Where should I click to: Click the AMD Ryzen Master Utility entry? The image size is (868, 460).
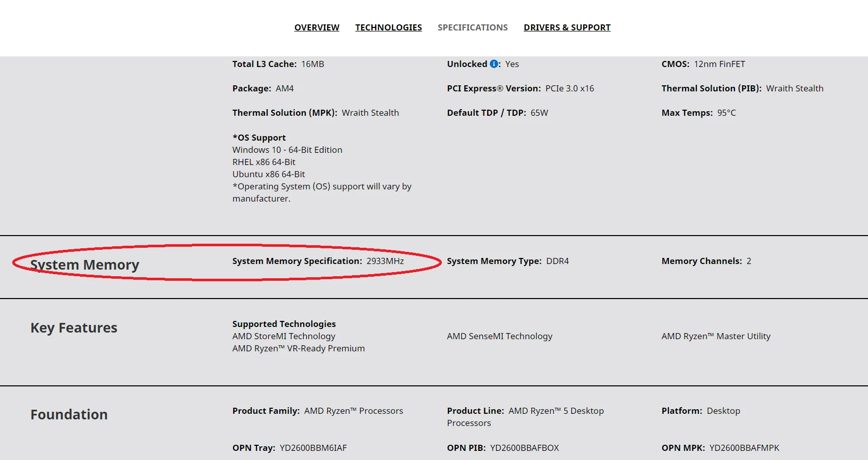tap(716, 336)
